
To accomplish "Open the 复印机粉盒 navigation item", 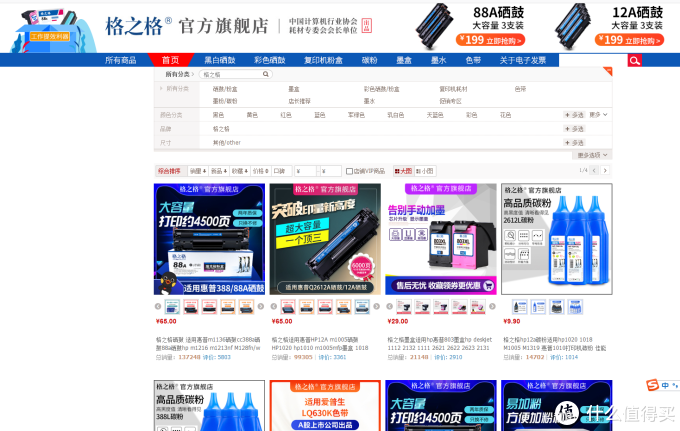I will tap(324, 60).
